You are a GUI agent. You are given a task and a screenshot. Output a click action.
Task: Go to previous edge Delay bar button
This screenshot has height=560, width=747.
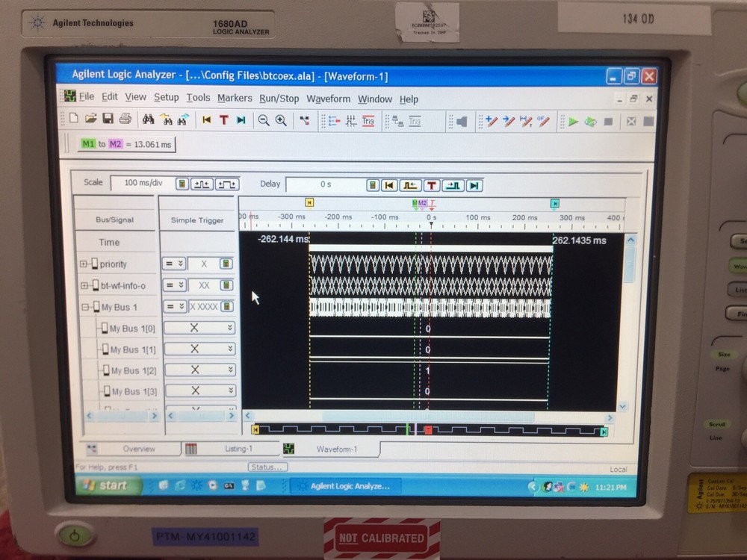410,185
